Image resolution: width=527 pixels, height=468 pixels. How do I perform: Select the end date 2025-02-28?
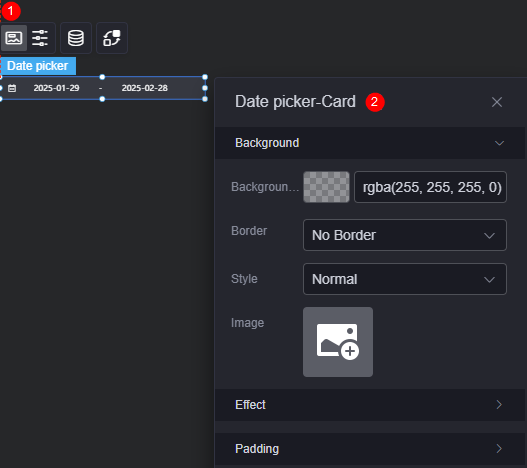pyautogui.click(x=145, y=88)
